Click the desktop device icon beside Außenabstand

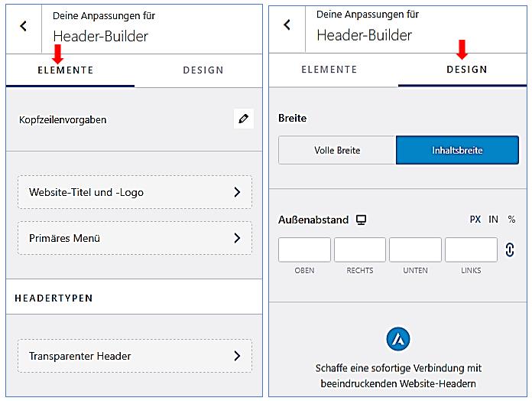coord(362,220)
